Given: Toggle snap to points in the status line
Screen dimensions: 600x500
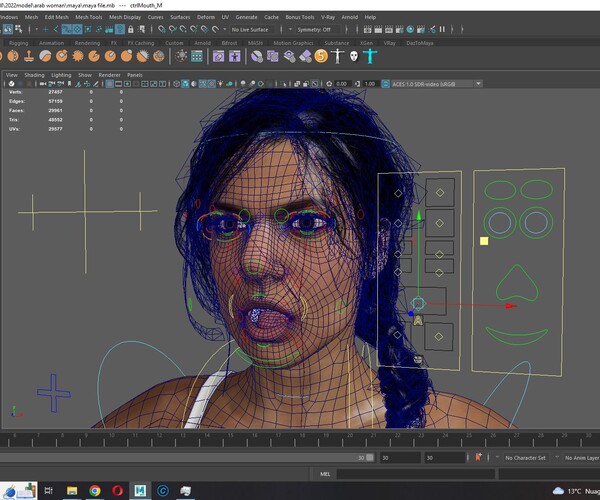Looking at the screenshot, I should (x=183, y=29).
